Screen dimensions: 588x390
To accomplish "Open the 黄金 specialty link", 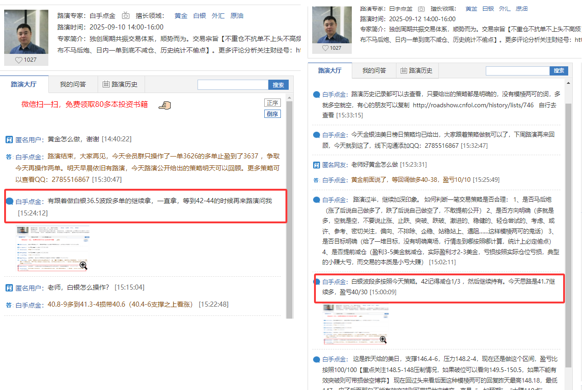I will [x=180, y=15].
